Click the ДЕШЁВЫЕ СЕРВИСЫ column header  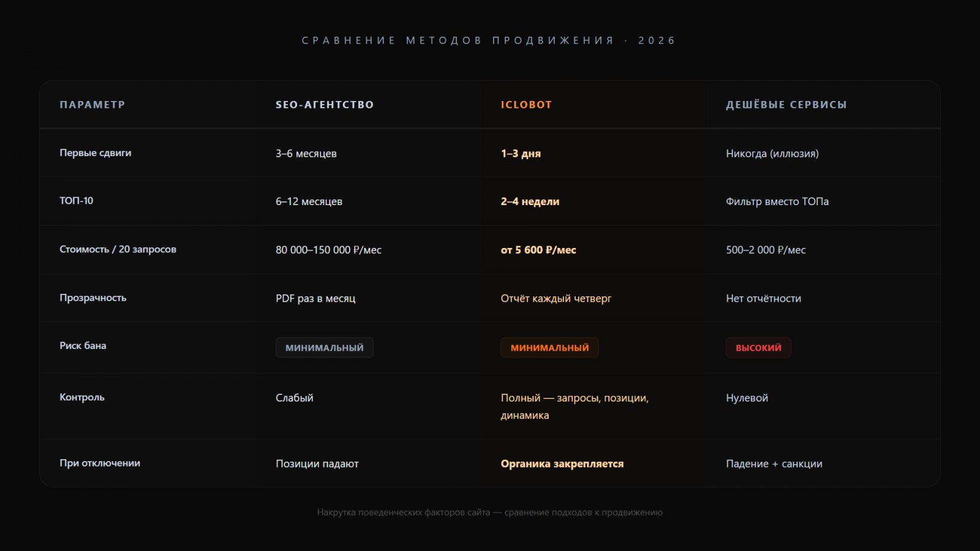point(786,105)
